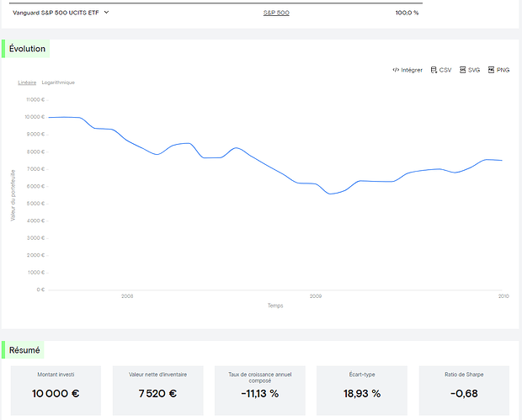Switch chart to Logarithmique scale
This screenshot has height=420, width=522.
tap(58, 82)
